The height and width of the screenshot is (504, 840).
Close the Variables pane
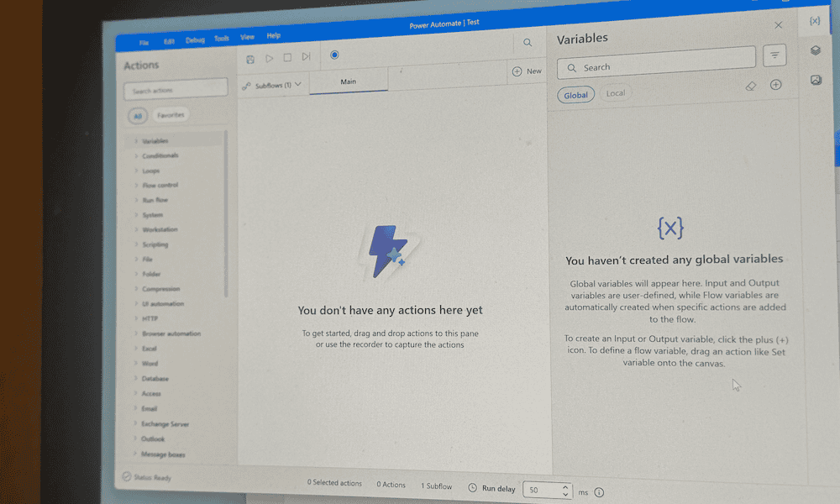(779, 25)
